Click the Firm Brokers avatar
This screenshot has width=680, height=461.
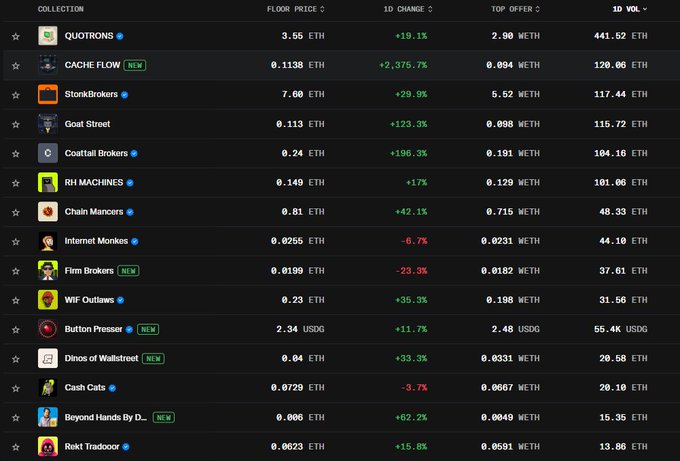point(48,270)
